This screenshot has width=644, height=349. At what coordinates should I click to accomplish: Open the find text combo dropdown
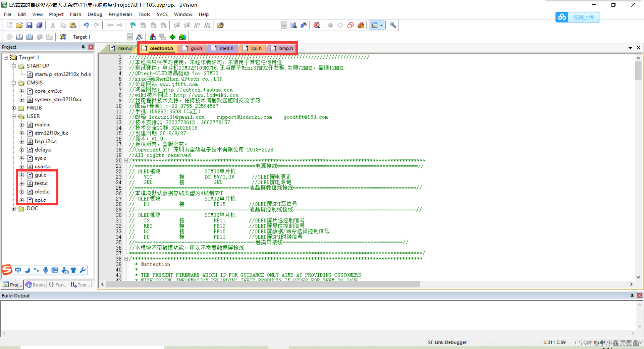(x=284, y=25)
